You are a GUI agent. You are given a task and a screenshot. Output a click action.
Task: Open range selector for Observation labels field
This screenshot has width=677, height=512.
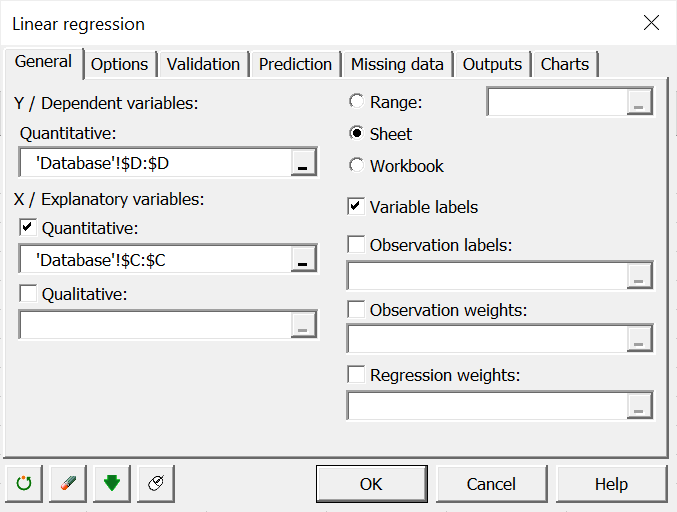pyautogui.click(x=639, y=276)
